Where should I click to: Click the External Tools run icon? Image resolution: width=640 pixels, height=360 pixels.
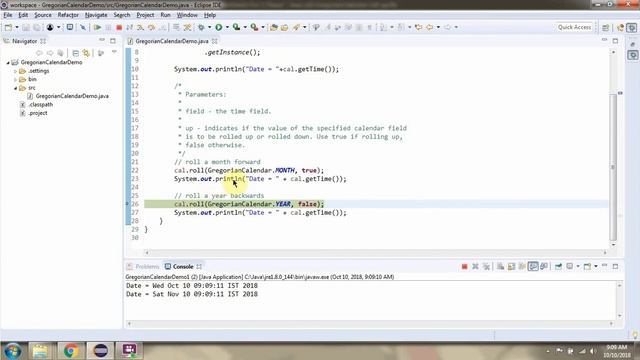(254, 27)
